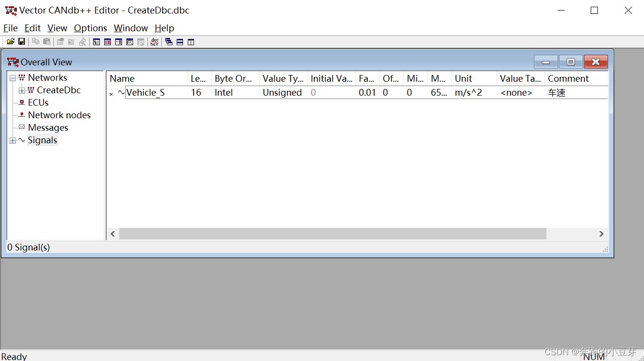Click CANdb++ app icon in the title bar
The height and width of the screenshot is (361, 644).
click(x=11, y=10)
